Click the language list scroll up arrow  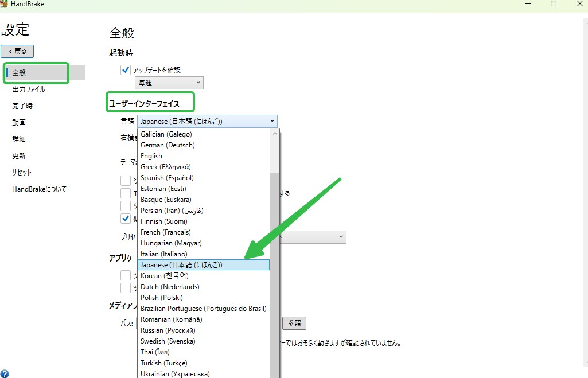275,134
